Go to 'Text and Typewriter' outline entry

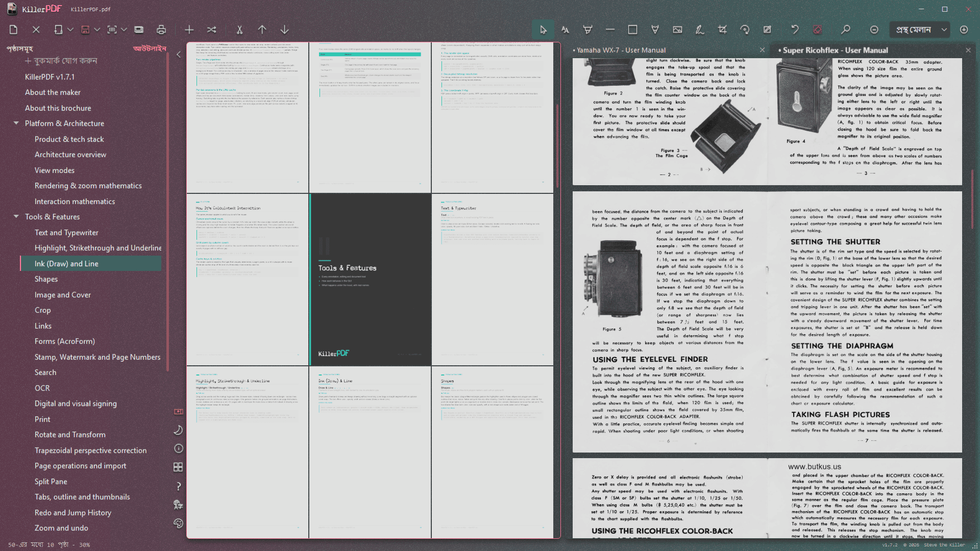[x=66, y=233]
